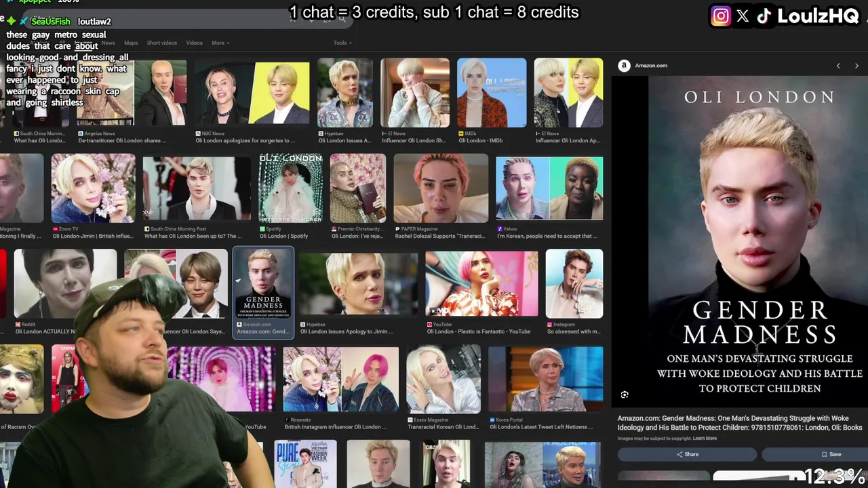Click the IMDb favicon under thumbnail
This screenshot has height=488, width=868.
coord(461,134)
